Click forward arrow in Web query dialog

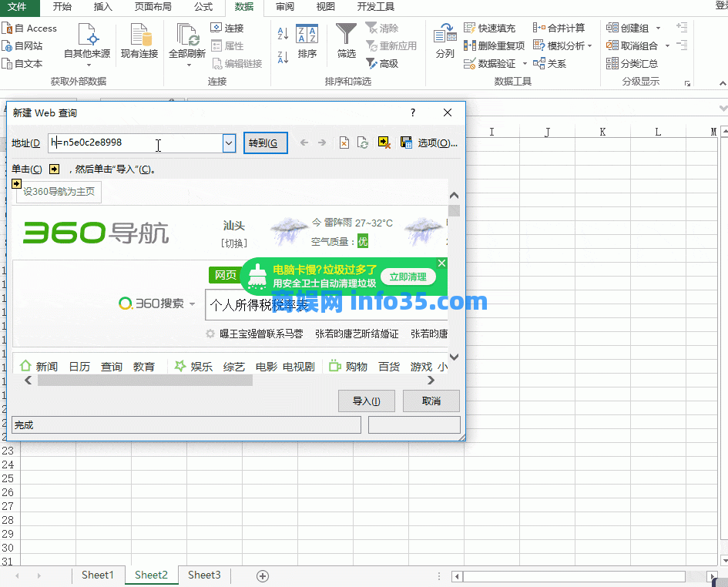coord(322,143)
